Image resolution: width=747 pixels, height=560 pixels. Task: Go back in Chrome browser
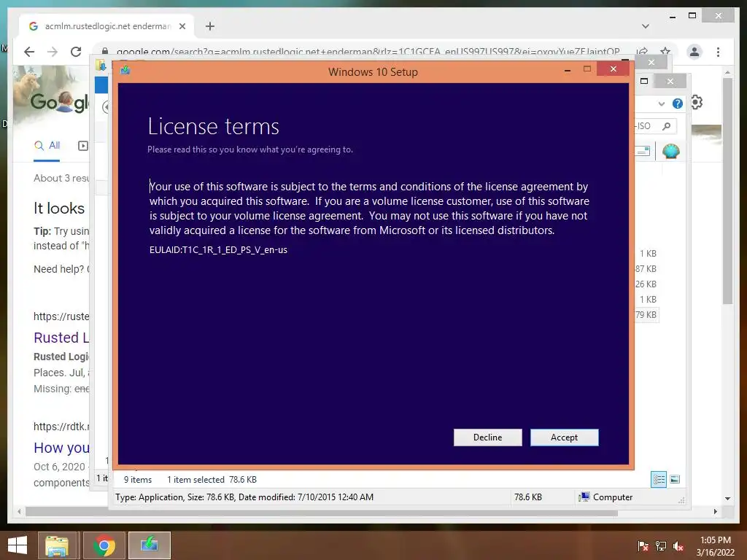(x=29, y=52)
